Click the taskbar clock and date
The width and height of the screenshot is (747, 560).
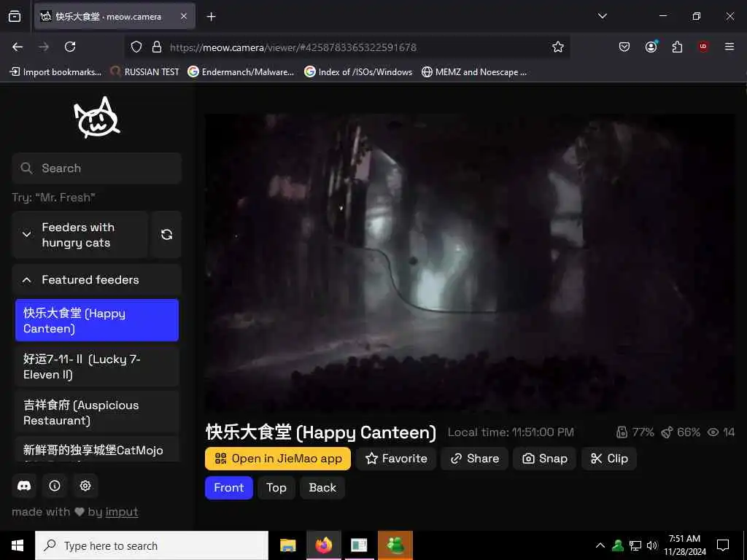[684, 545]
